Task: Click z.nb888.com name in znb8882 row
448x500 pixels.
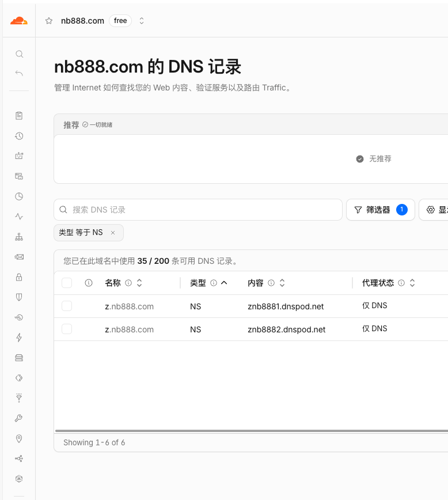Action: 130,329
